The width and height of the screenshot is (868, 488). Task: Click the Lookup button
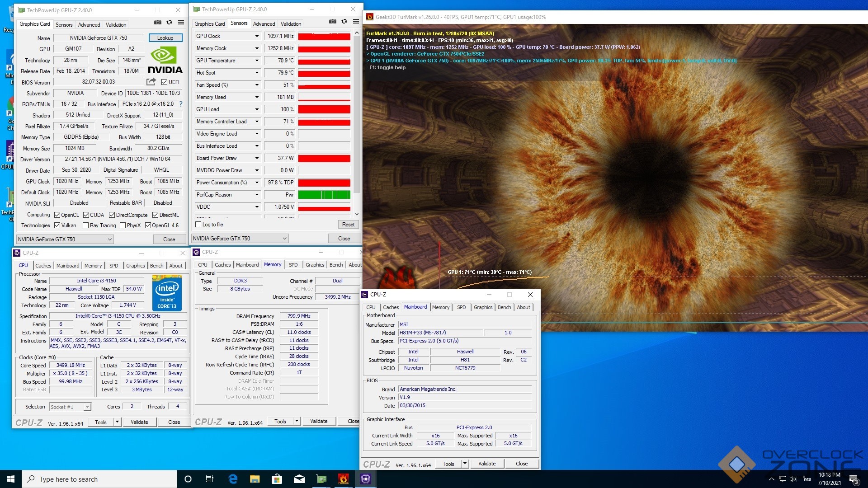pos(165,38)
